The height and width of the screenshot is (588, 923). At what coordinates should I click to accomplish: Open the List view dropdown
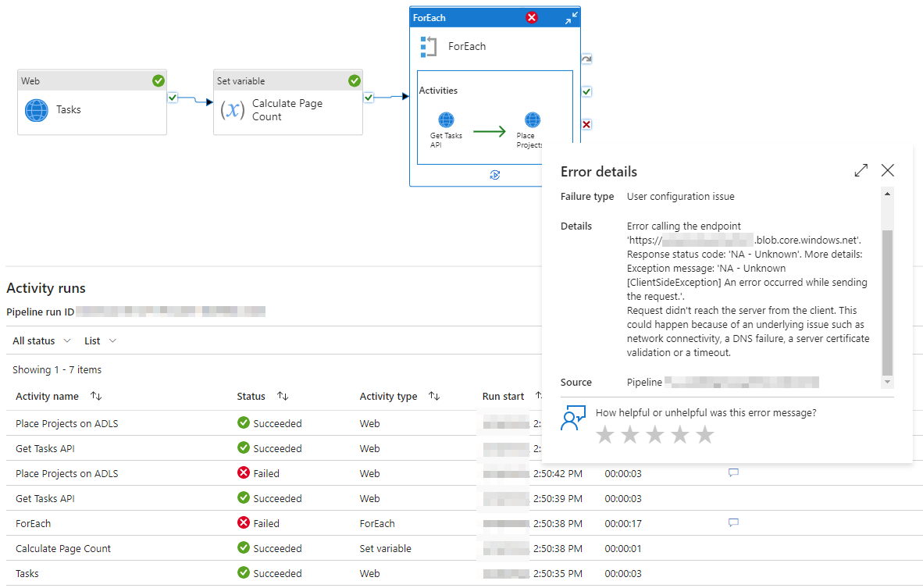pos(99,340)
